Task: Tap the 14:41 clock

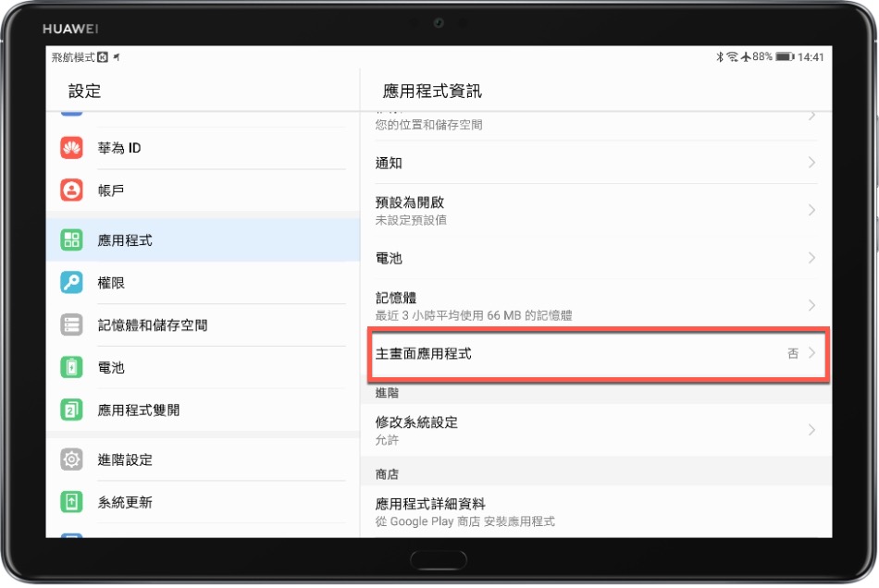Action: 811,56
